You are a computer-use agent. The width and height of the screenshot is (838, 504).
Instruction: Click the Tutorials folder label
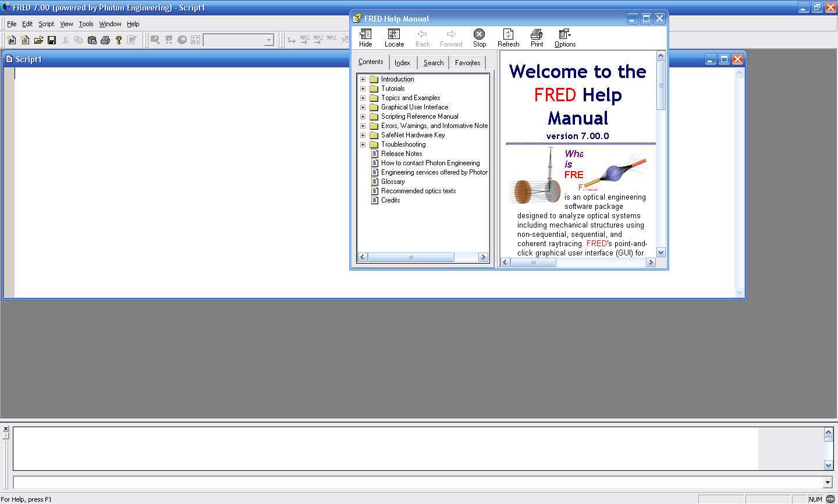tap(393, 88)
